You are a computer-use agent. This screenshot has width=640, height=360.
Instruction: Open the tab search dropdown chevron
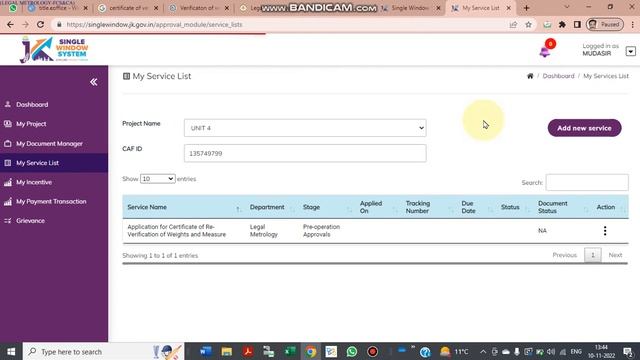567,7
